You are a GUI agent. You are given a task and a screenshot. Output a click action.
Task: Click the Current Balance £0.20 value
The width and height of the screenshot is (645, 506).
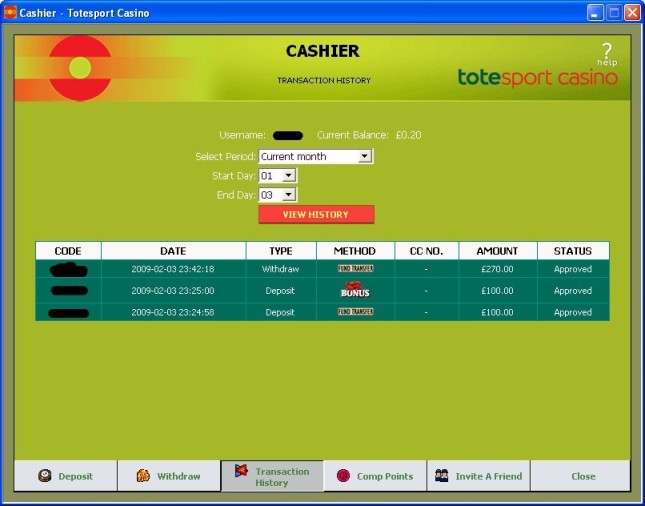click(408, 135)
